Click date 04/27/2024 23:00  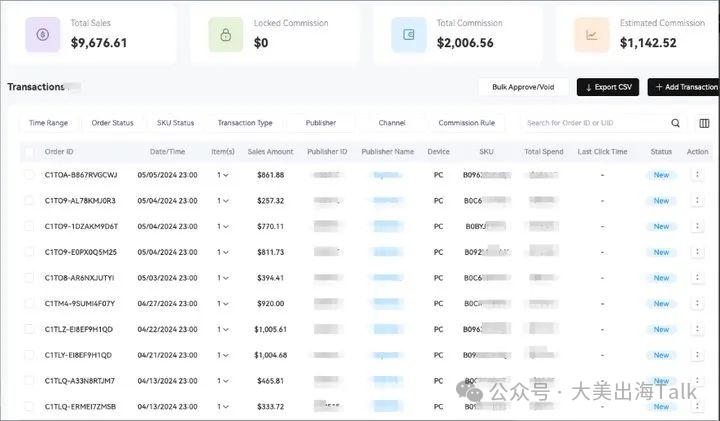(x=168, y=303)
